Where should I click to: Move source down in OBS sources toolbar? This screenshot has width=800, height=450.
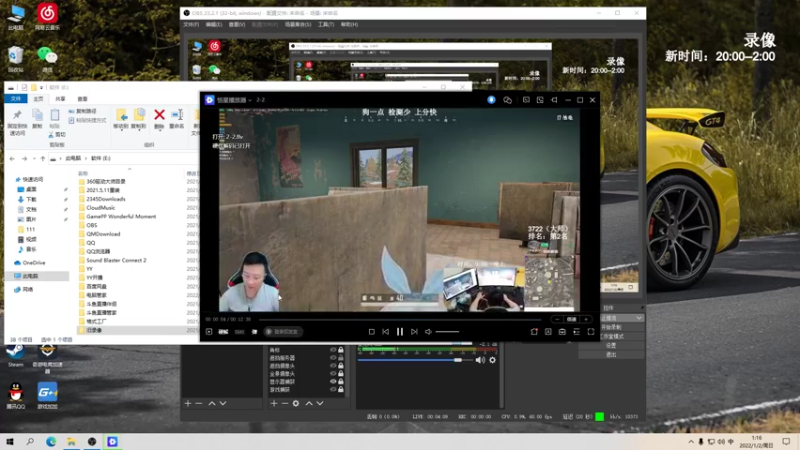coord(320,403)
